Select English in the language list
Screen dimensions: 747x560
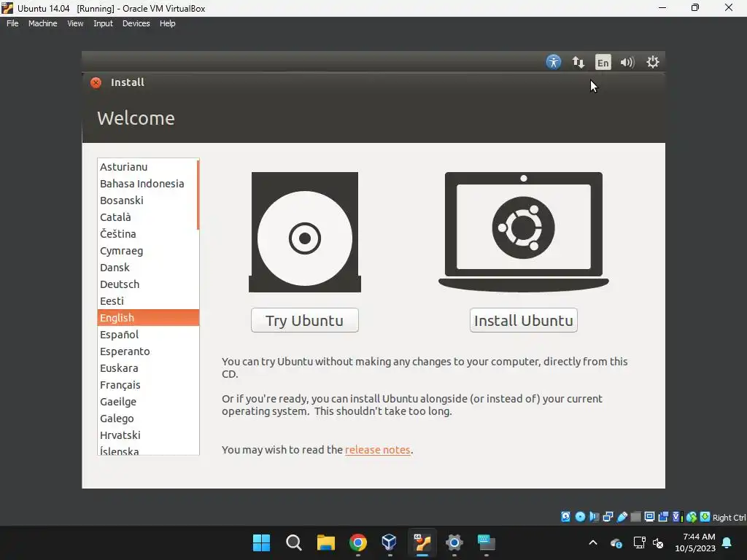click(148, 318)
